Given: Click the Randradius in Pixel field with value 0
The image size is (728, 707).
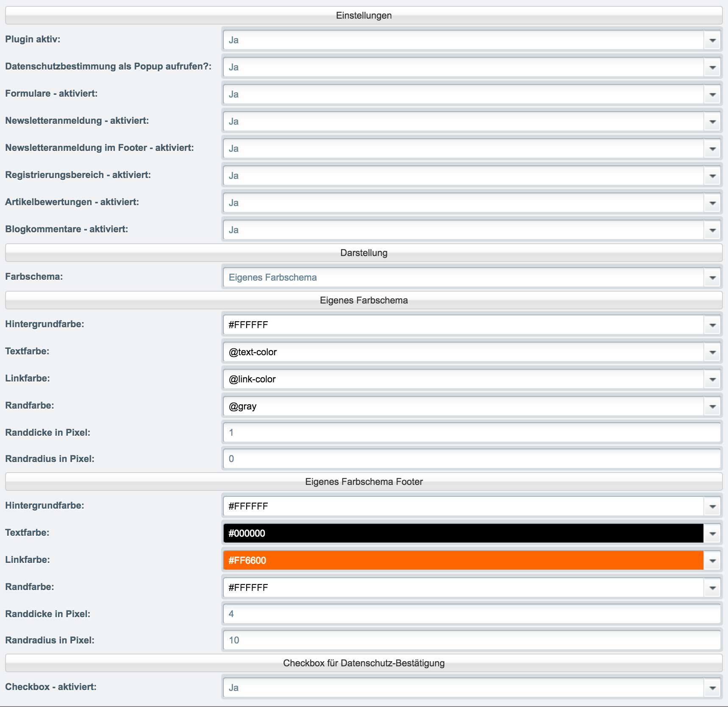Looking at the screenshot, I should tap(472, 459).
